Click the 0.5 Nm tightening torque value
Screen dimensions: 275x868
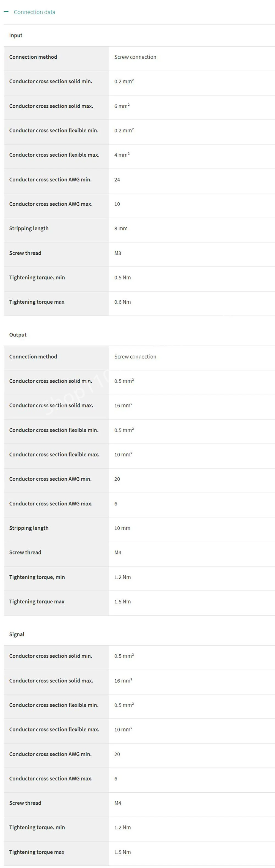pyautogui.click(x=123, y=278)
